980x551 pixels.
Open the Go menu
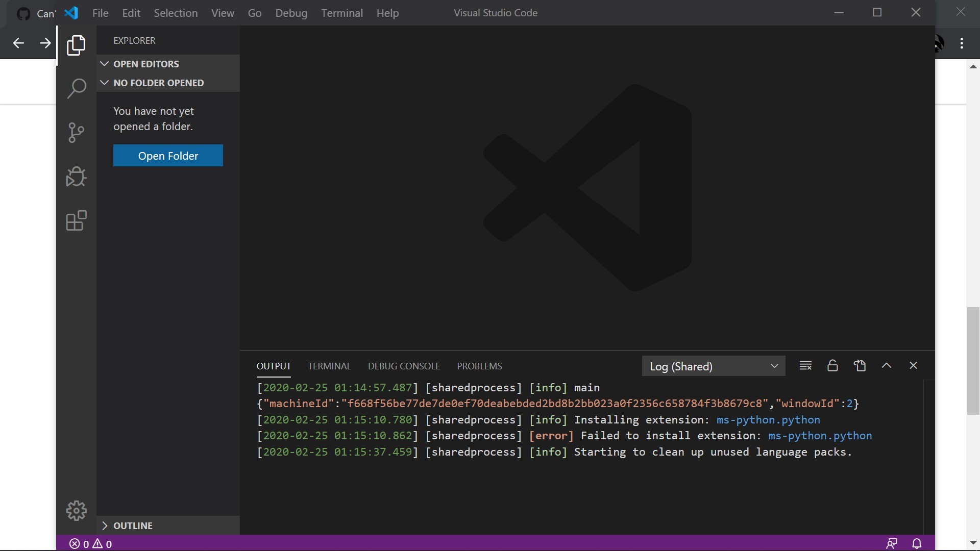(x=255, y=13)
